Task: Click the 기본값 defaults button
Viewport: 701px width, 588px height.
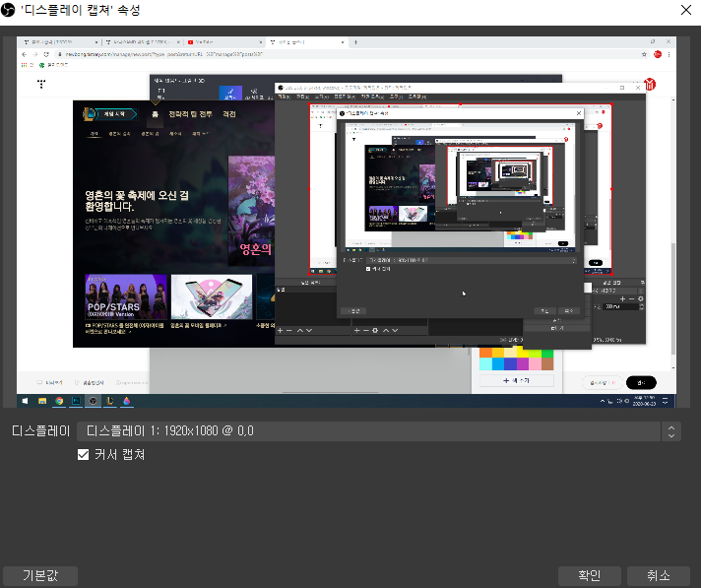Action: pyautogui.click(x=40, y=575)
